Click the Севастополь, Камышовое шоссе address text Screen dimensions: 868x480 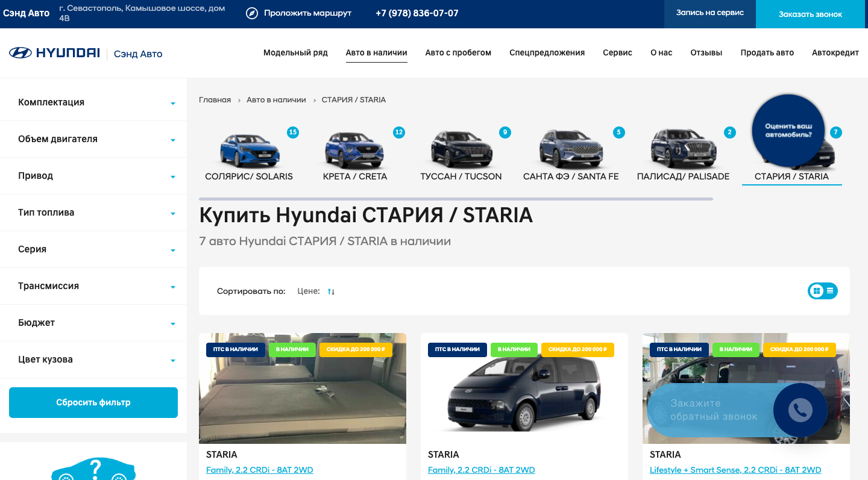142,13
